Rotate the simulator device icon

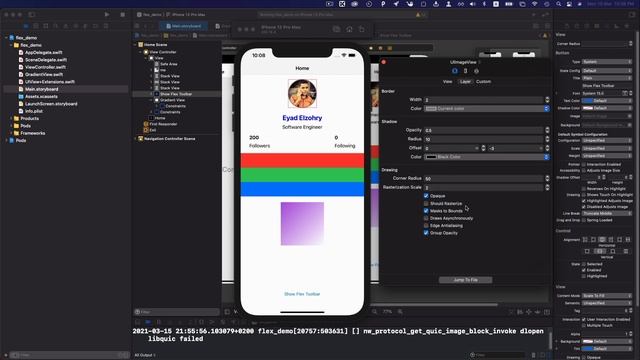pyautogui.click(x=362, y=29)
